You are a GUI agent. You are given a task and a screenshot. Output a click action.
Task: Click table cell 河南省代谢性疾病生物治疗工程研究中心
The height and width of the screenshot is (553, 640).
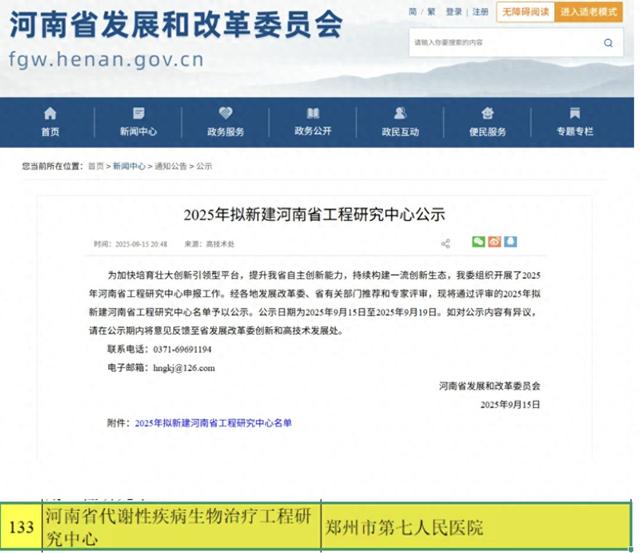click(x=182, y=527)
